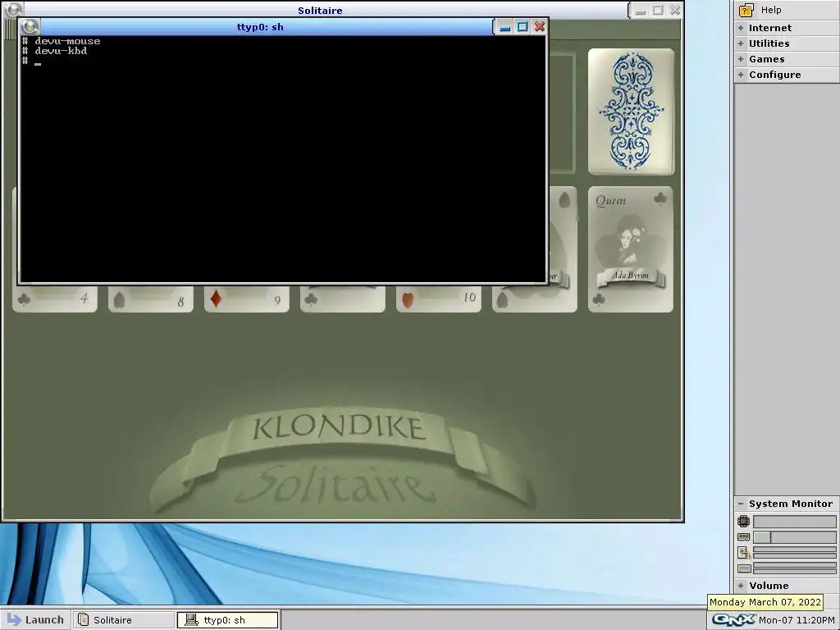The image size is (840, 630).
Task: Click the network icon in System Monitor
Action: pyautogui.click(x=743, y=553)
